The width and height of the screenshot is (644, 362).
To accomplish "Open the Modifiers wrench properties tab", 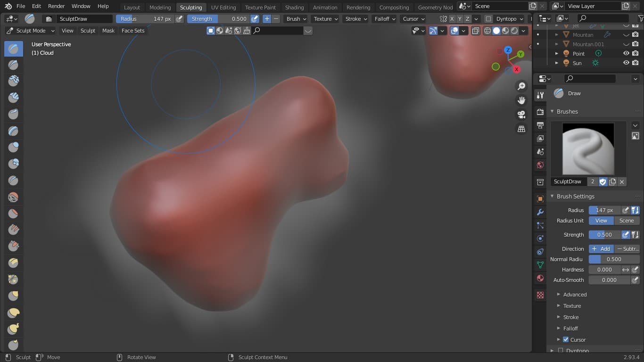I will click(540, 212).
